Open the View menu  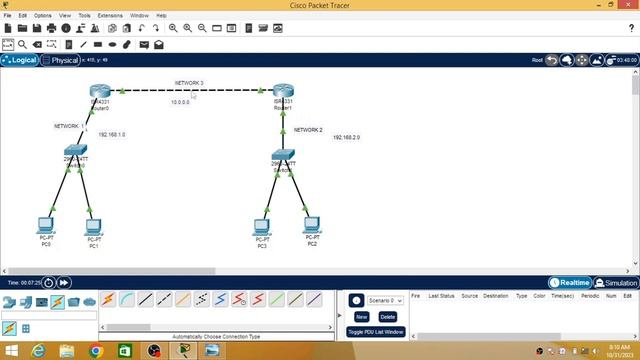click(x=64, y=16)
